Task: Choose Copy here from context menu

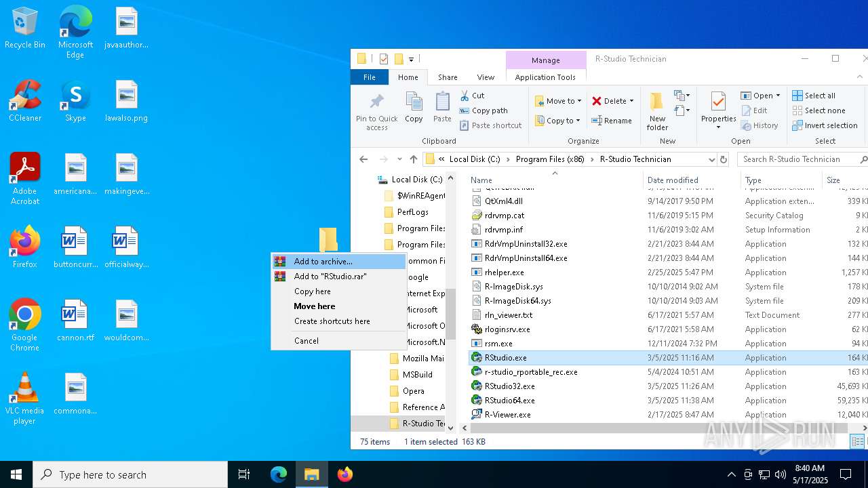Action: point(338,291)
